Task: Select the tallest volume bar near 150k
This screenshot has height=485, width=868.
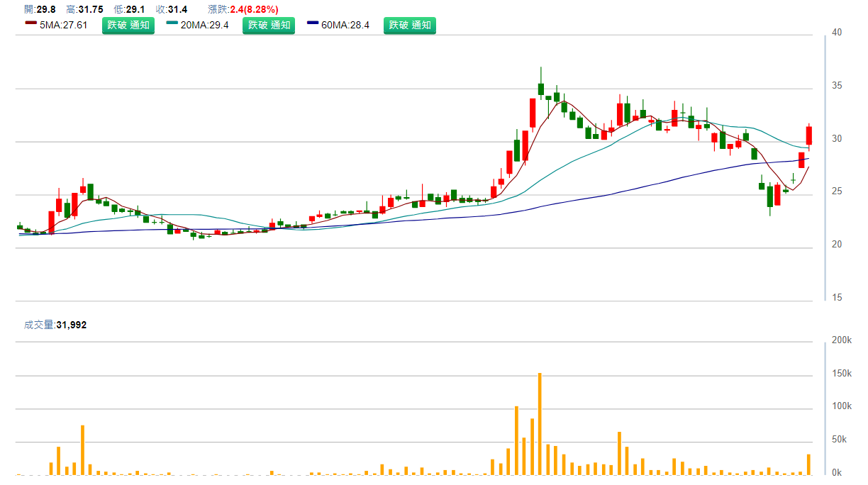Action: tap(540, 423)
